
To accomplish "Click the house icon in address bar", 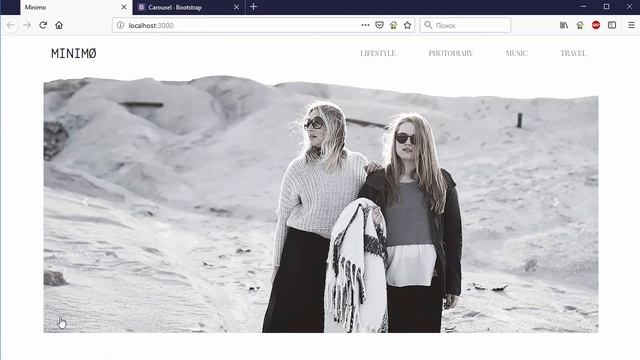I will 393,25.
